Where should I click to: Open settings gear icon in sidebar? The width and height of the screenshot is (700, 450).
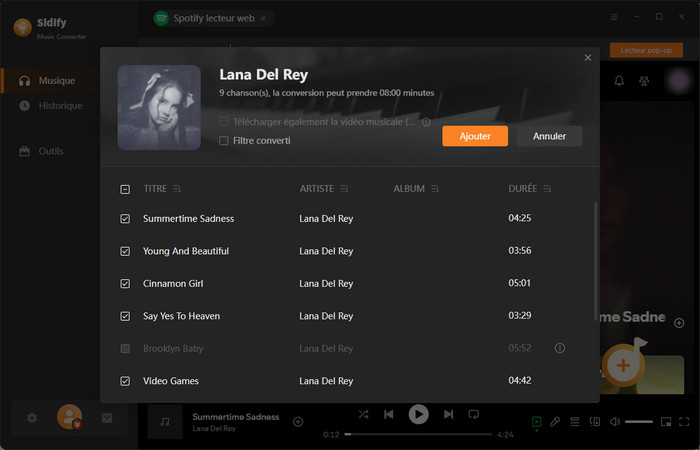point(32,417)
